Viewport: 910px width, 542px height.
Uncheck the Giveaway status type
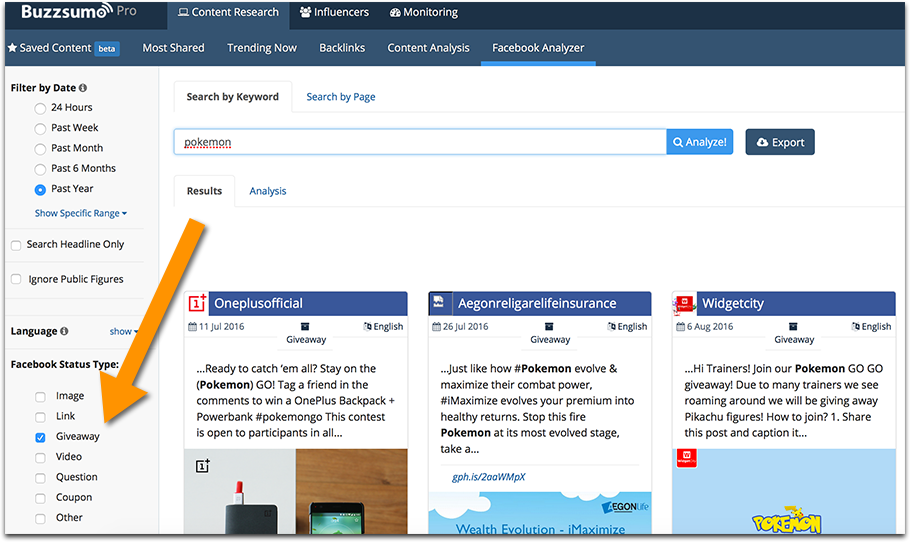tap(40, 438)
